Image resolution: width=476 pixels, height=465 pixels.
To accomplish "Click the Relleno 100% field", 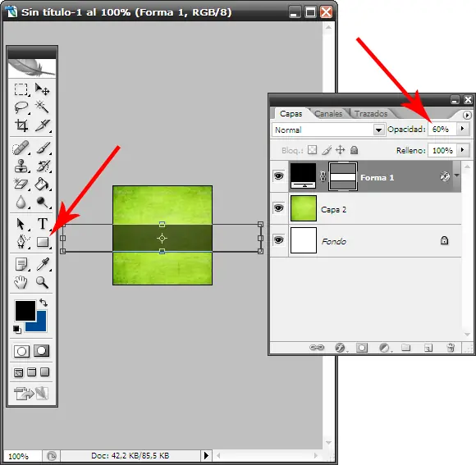I will [442, 150].
